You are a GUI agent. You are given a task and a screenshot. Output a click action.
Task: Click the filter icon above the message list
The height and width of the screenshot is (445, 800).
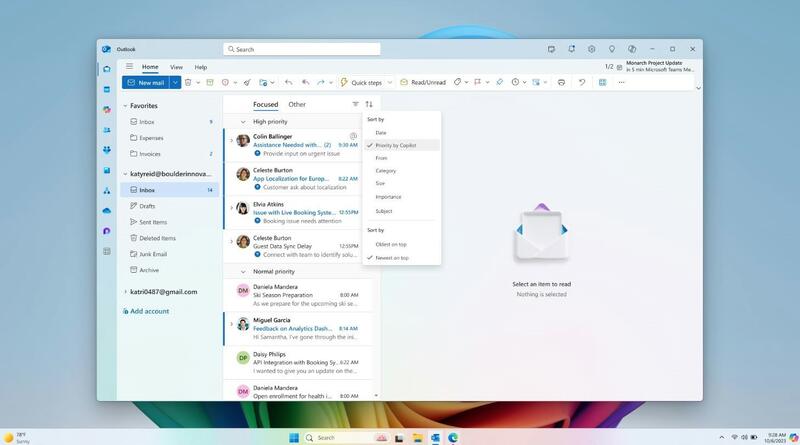pyautogui.click(x=355, y=104)
